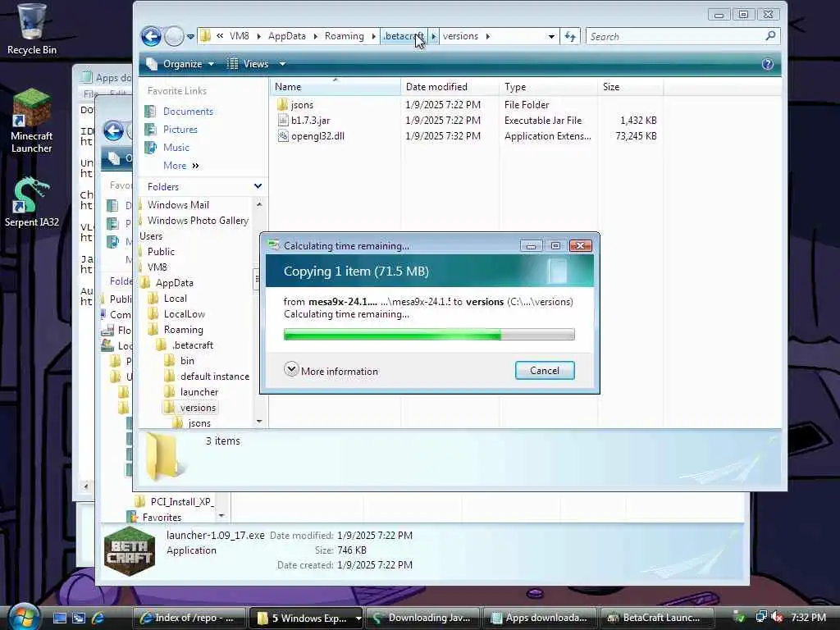Go back with Explorer's Back arrow
Viewport: 840px width, 630px height.
[x=151, y=36]
